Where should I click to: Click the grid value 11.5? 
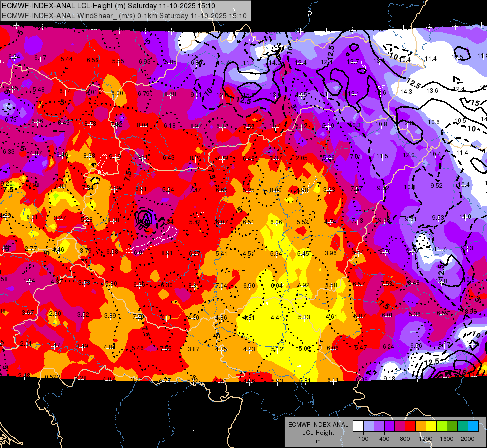coord(382,156)
